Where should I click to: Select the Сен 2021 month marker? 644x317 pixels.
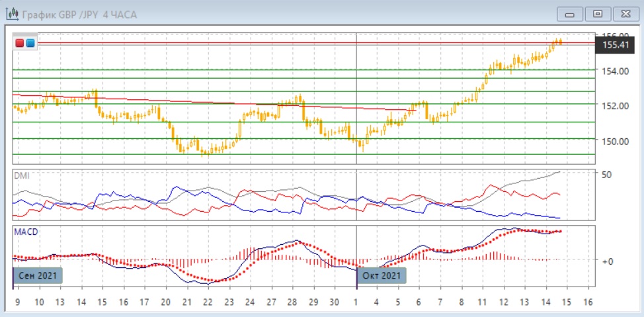coord(38,275)
